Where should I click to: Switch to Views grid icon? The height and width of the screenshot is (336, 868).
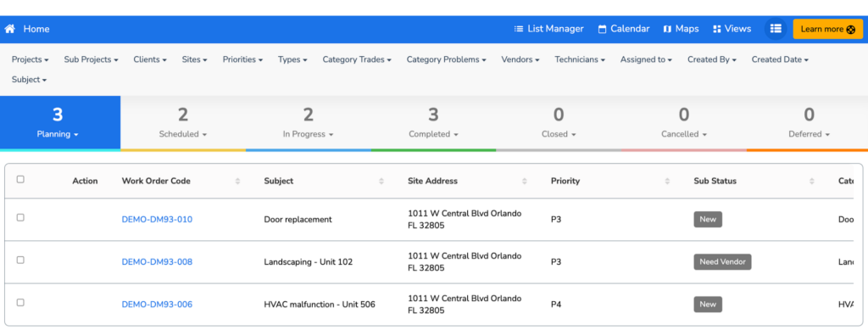click(x=717, y=29)
